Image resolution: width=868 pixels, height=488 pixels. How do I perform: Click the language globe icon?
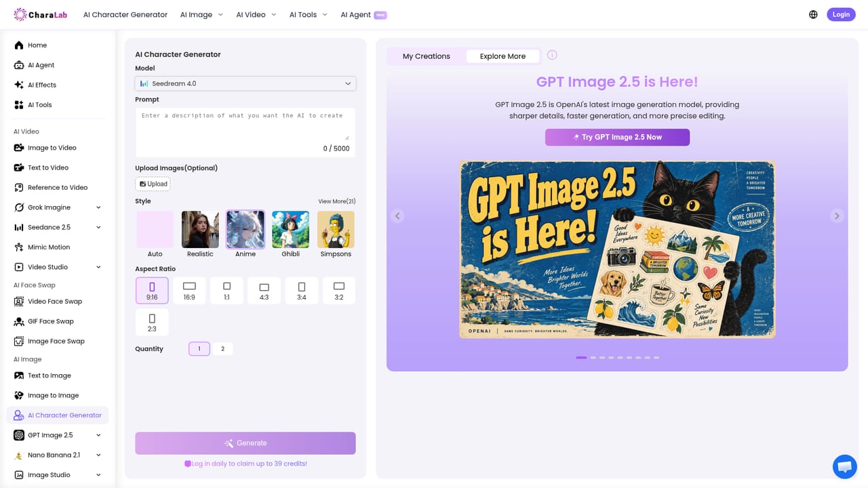813,14
